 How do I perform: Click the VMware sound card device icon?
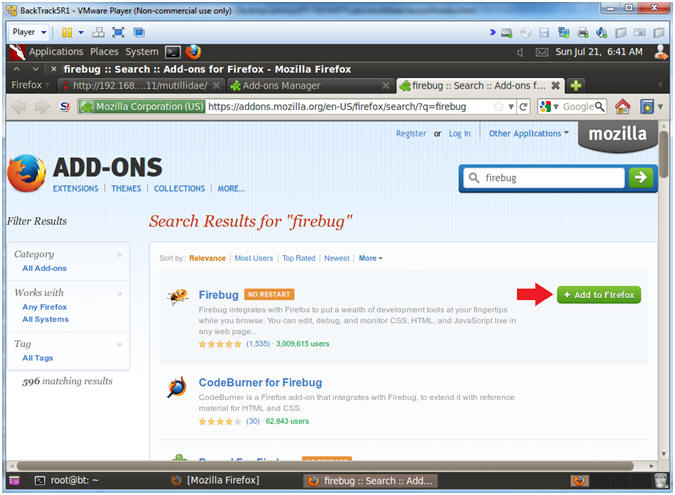click(x=601, y=33)
